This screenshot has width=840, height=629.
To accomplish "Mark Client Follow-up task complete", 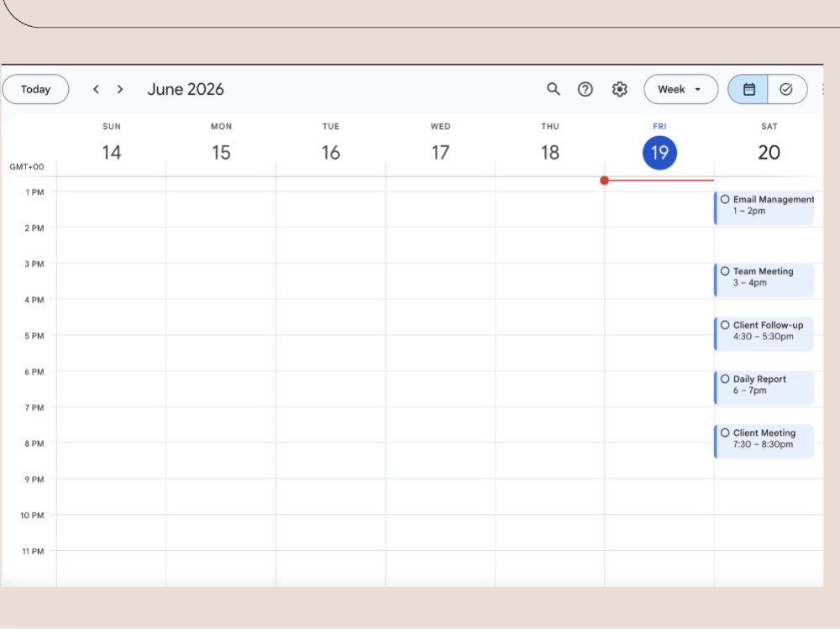I will click(725, 325).
